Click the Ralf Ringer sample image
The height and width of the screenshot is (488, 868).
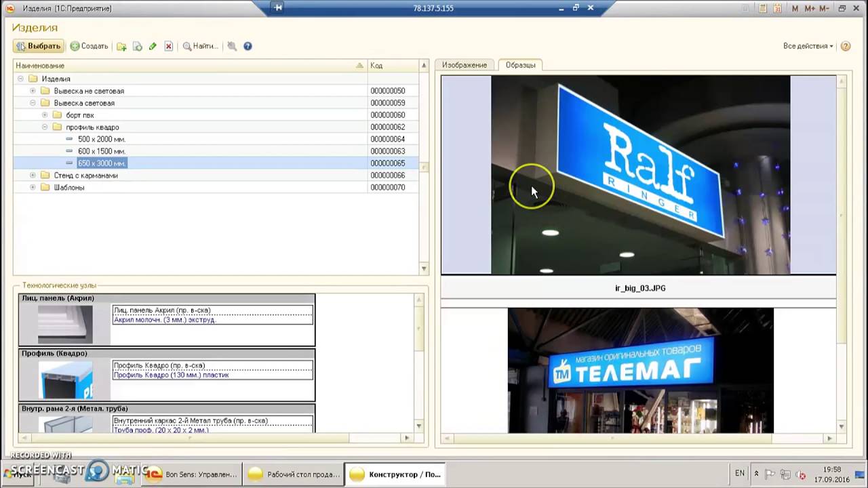(640, 175)
